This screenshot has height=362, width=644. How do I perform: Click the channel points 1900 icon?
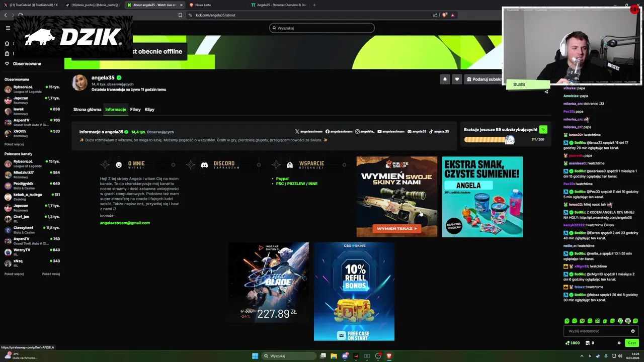click(x=573, y=343)
